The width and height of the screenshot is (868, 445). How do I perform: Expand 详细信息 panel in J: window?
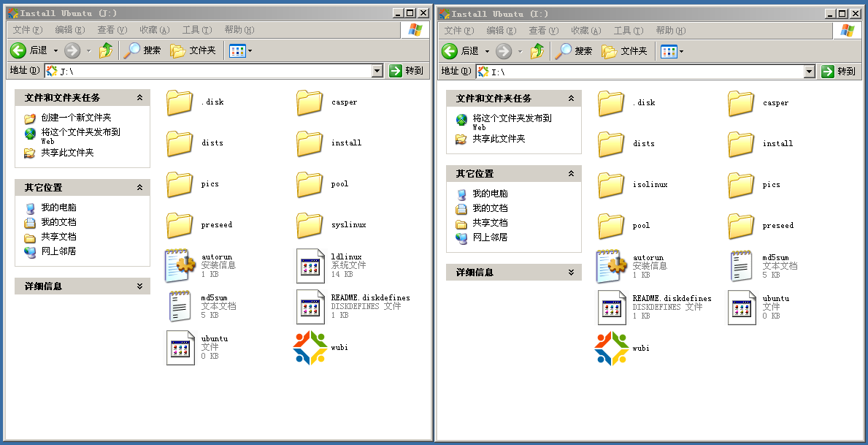point(139,286)
